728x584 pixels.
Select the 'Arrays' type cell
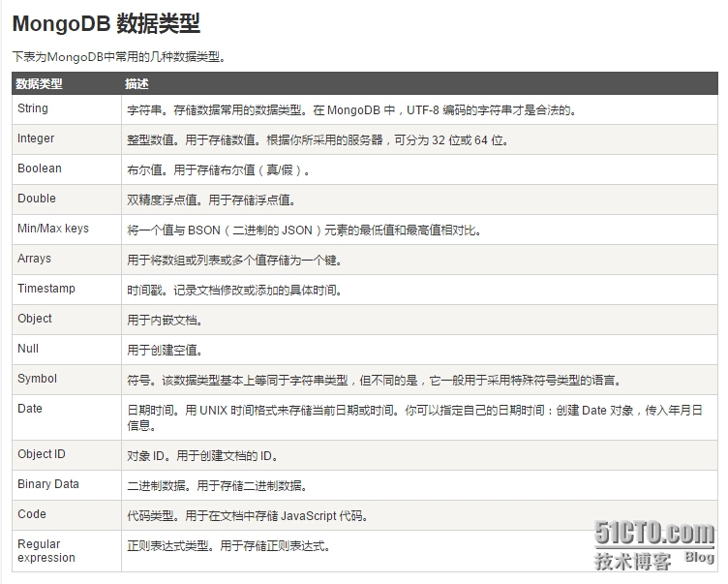[67, 260]
